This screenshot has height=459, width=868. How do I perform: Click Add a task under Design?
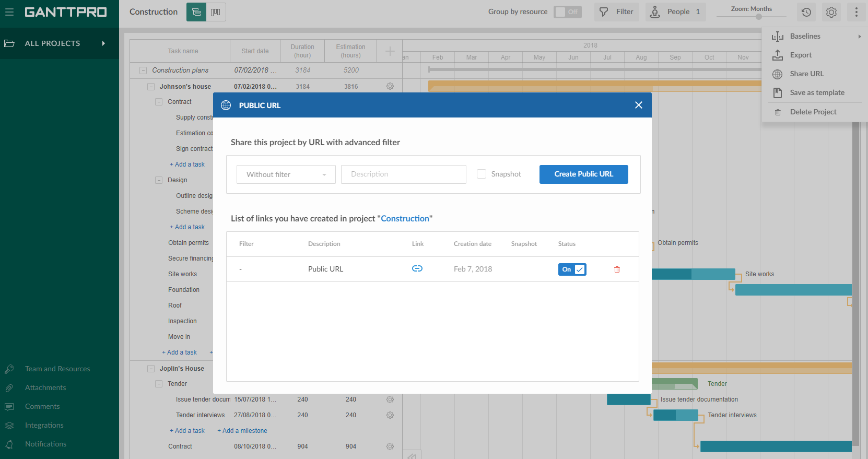pos(187,227)
